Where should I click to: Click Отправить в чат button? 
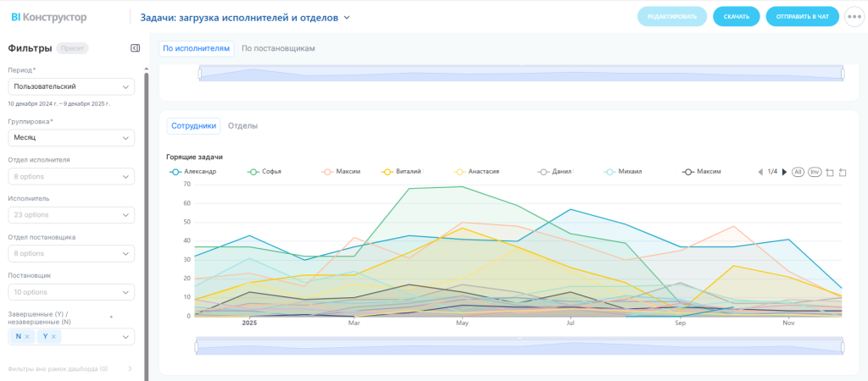point(802,16)
